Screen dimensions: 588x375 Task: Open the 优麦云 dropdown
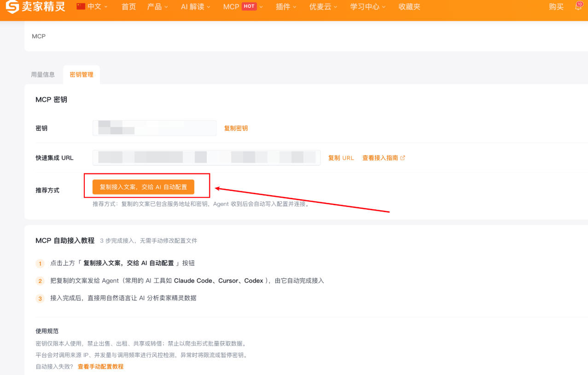pyautogui.click(x=323, y=7)
